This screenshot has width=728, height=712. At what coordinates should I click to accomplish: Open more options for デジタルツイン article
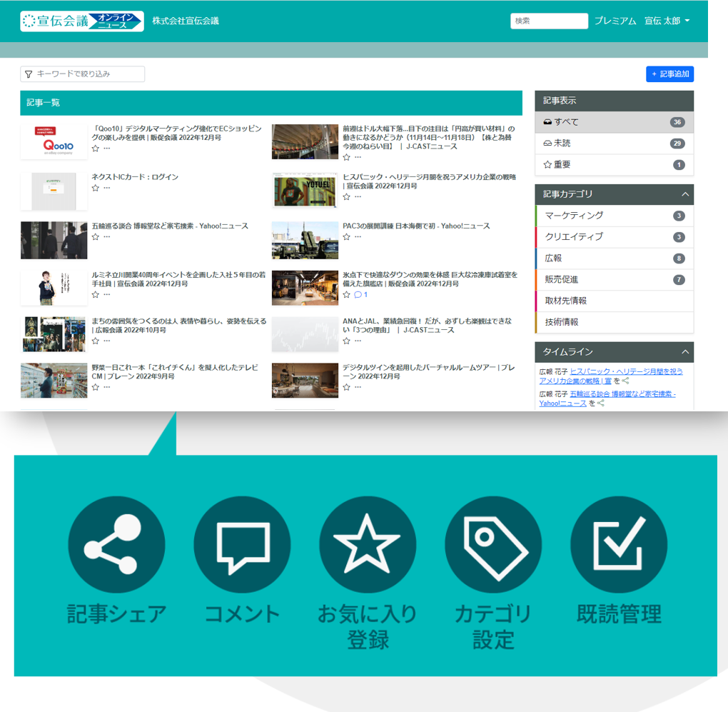358,387
